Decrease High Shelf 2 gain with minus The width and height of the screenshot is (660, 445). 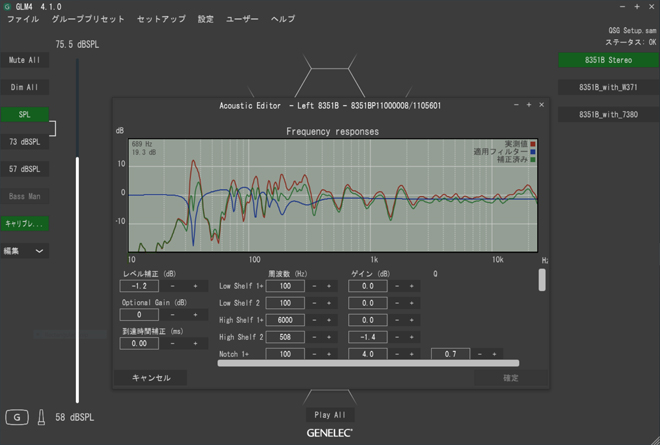point(396,337)
